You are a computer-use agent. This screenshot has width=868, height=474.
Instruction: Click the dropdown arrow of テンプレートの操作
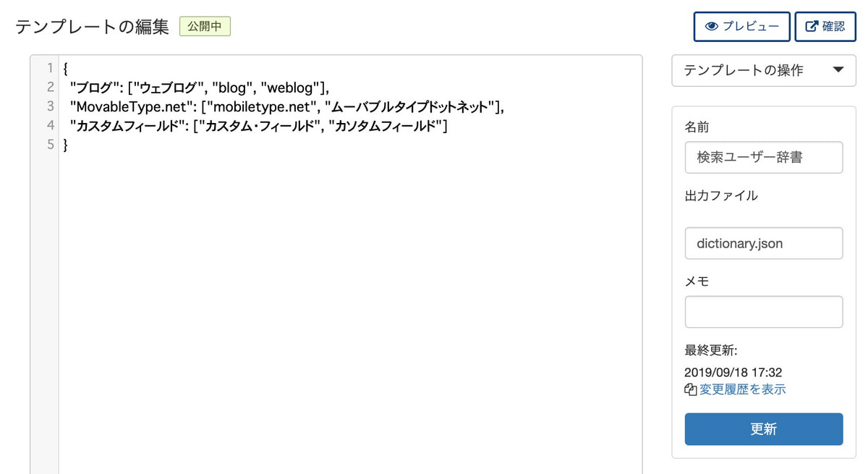pyautogui.click(x=838, y=70)
